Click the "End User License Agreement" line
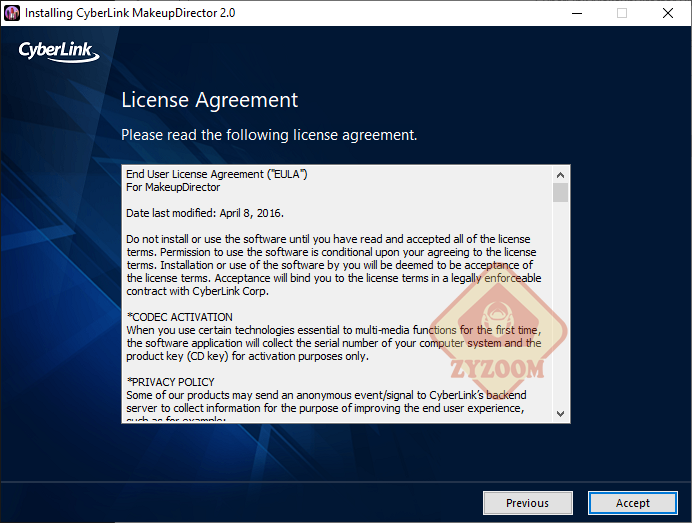 (x=217, y=174)
